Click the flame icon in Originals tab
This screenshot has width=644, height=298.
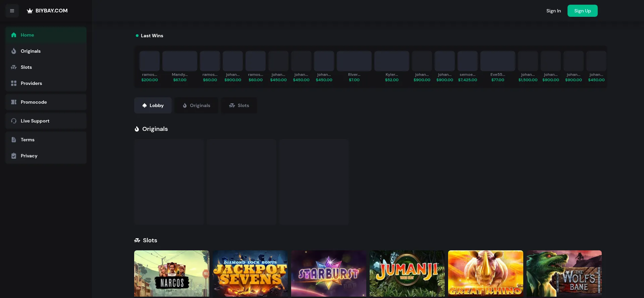pos(185,105)
